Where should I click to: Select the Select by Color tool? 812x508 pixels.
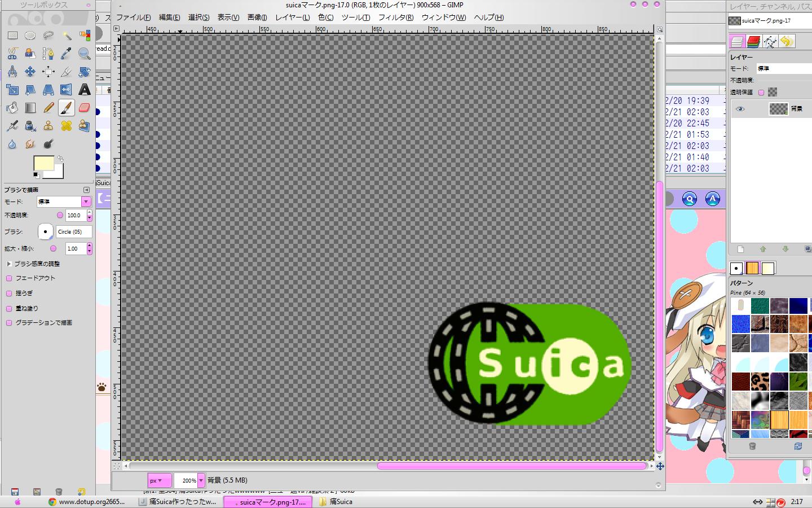[85, 36]
